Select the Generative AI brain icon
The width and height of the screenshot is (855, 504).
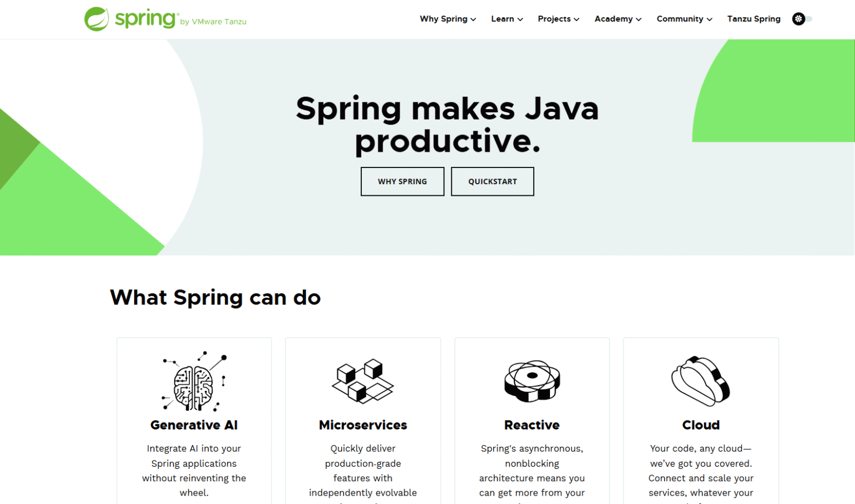194,381
